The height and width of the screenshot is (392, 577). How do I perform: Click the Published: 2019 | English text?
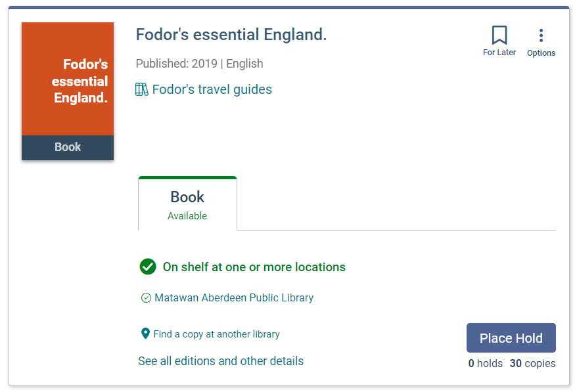199,64
